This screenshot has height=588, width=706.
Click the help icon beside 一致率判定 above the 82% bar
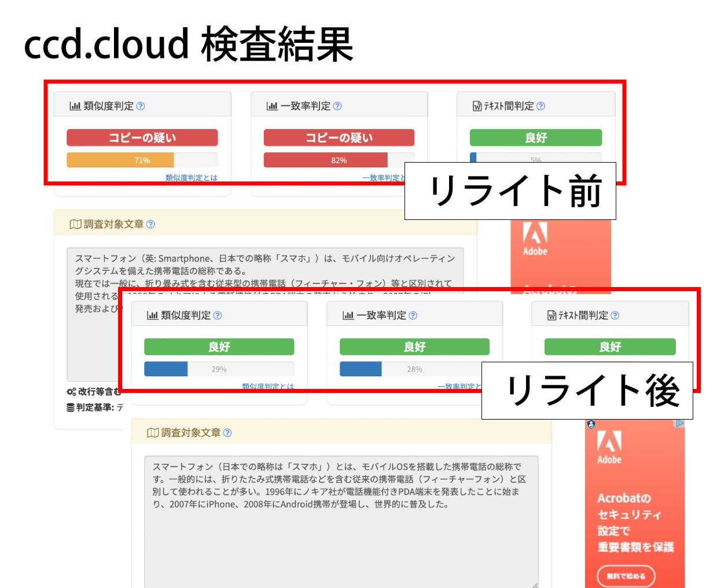337,106
